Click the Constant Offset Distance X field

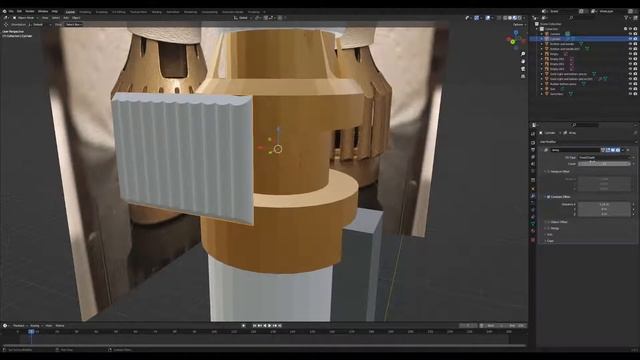pos(604,204)
